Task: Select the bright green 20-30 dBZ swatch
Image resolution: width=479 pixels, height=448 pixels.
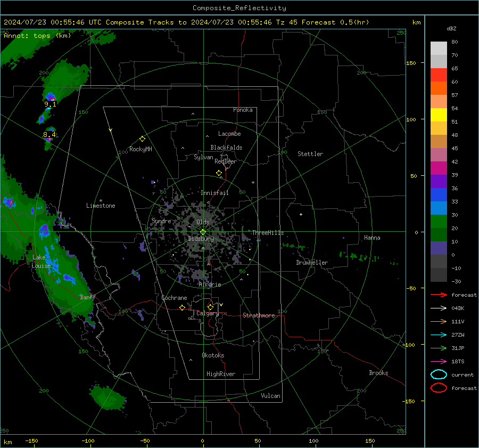Action: pyautogui.click(x=439, y=222)
